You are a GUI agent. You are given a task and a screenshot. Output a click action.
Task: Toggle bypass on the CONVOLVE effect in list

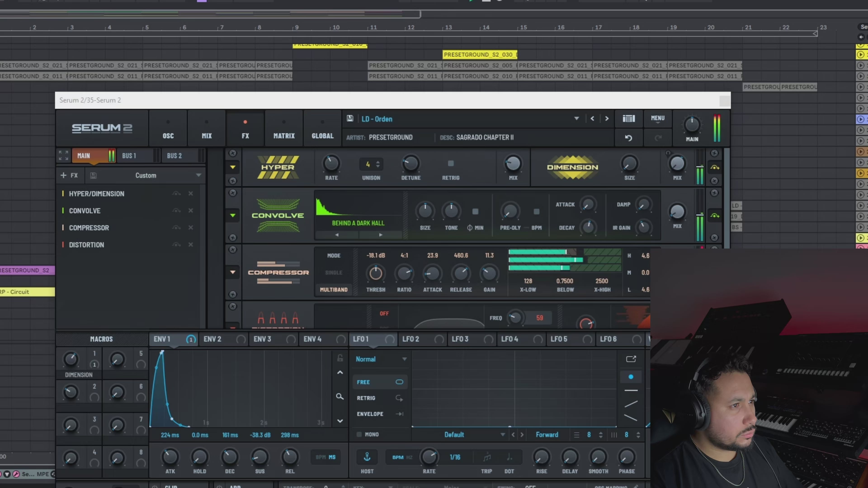pyautogui.click(x=176, y=211)
